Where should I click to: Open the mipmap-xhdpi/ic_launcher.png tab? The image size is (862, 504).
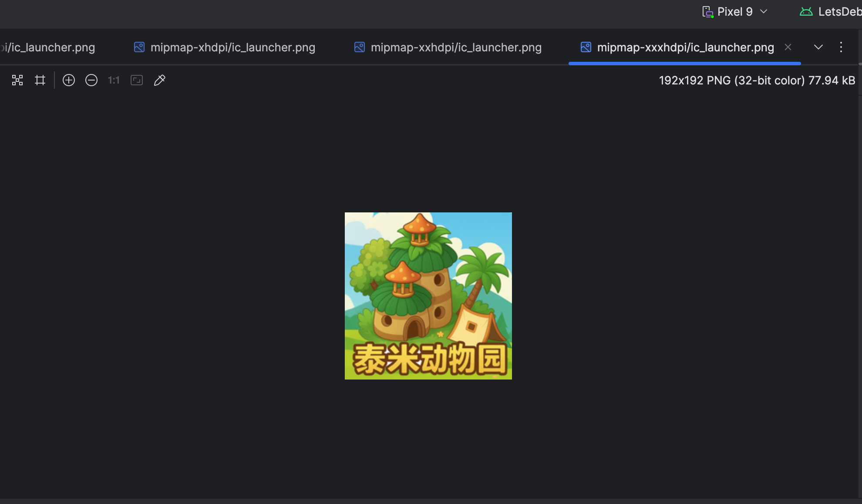point(232,47)
